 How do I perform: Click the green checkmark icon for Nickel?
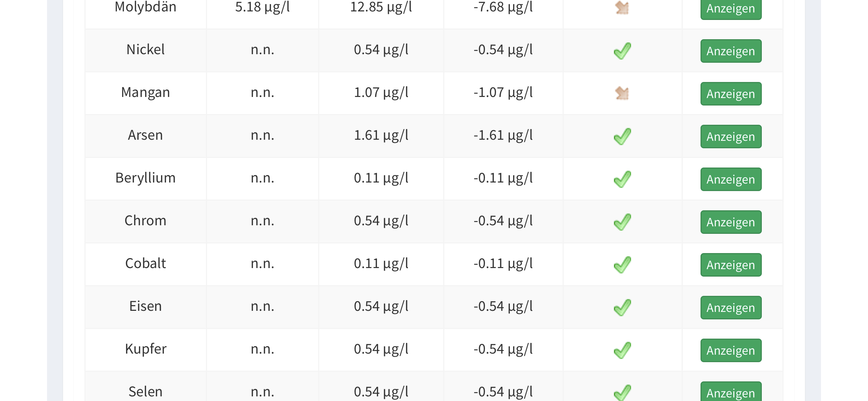coord(622,51)
